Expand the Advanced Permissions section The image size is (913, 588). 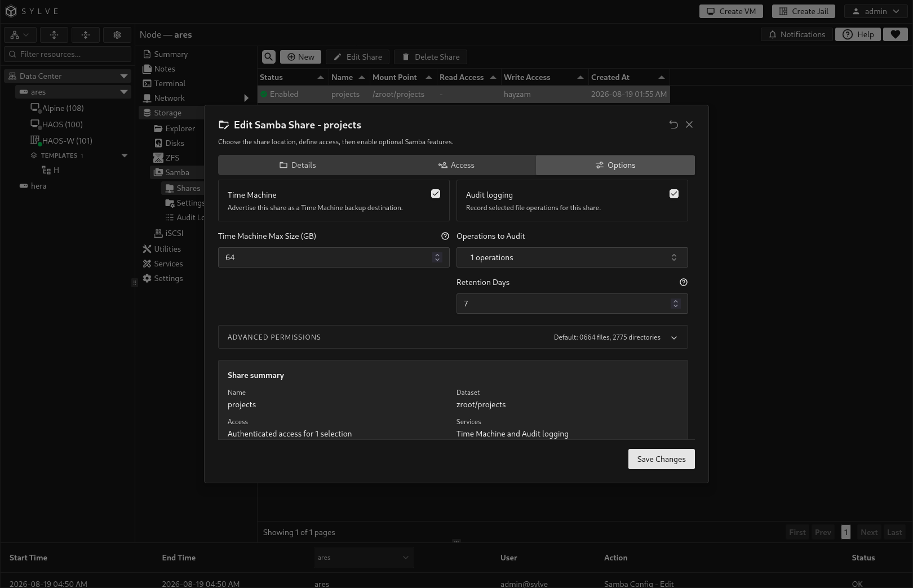click(x=453, y=337)
